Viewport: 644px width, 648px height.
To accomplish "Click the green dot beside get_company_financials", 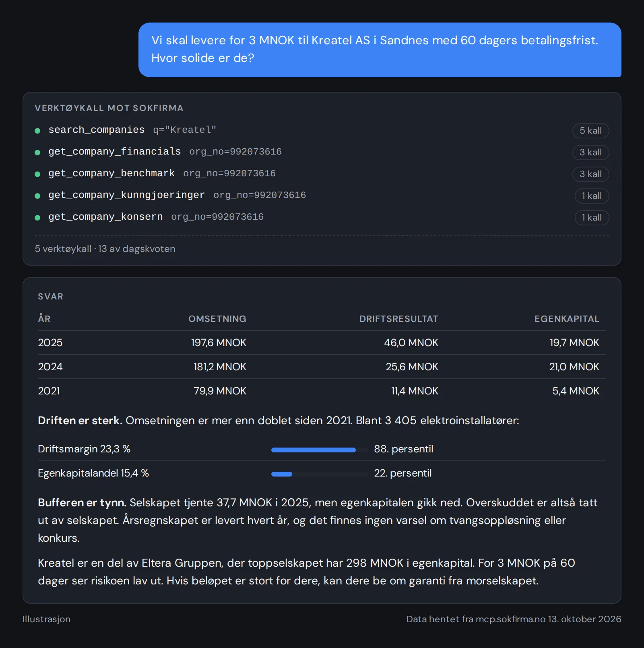I will tap(37, 153).
